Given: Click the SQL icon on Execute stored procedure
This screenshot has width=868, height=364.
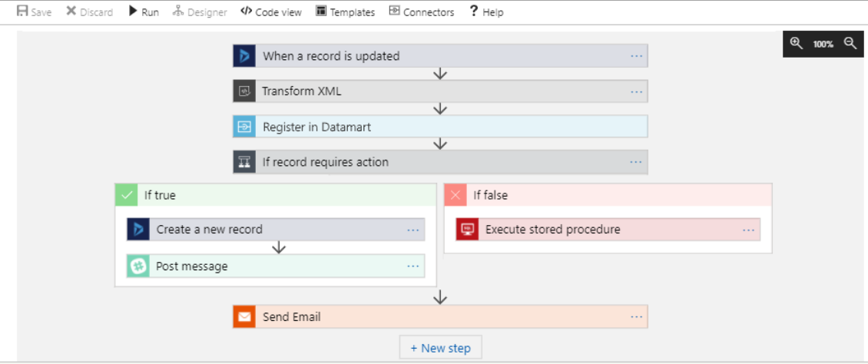Looking at the screenshot, I should 467,230.
